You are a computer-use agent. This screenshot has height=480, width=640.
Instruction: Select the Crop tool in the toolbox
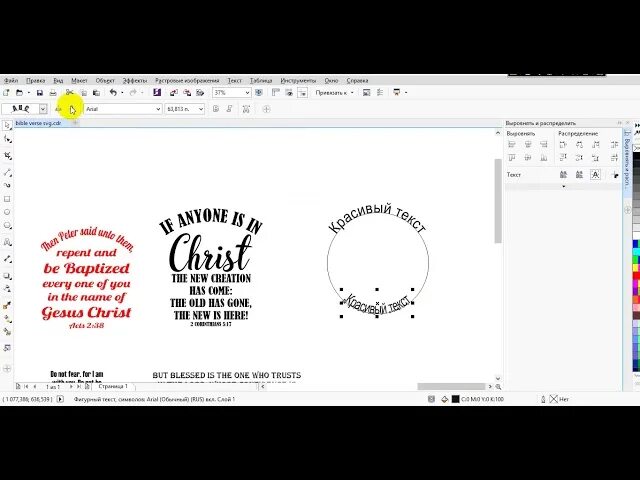point(7,156)
